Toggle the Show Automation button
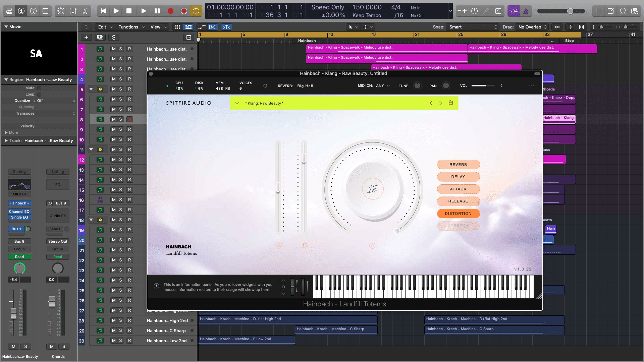The height and width of the screenshot is (362, 644). pos(202,27)
